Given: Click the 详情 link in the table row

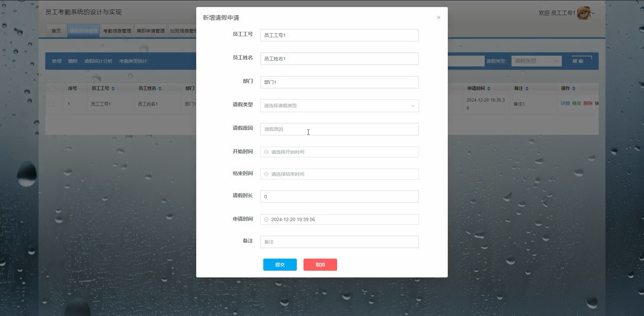Looking at the screenshot, I should [x=565, y=104].
